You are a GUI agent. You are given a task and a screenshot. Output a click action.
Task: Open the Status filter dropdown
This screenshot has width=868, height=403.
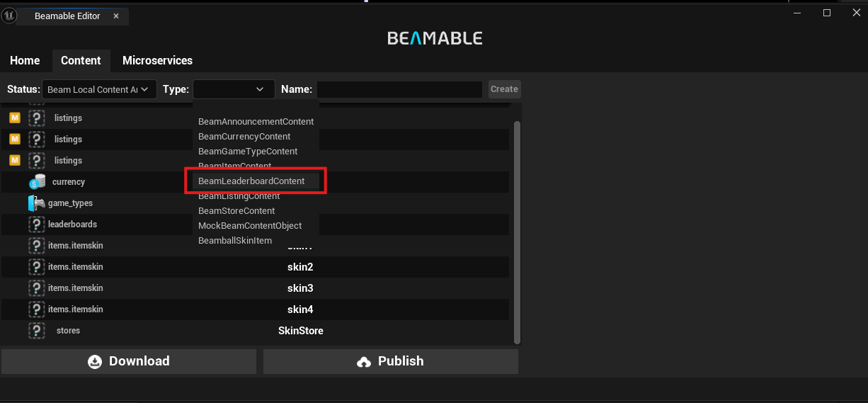pos(99,89)
